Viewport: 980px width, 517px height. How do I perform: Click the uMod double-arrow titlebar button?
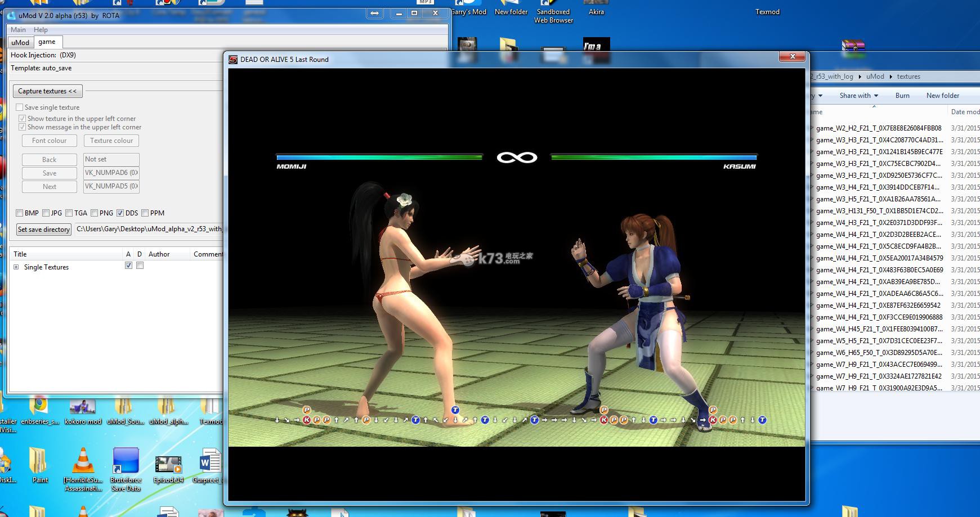[375, 13]
